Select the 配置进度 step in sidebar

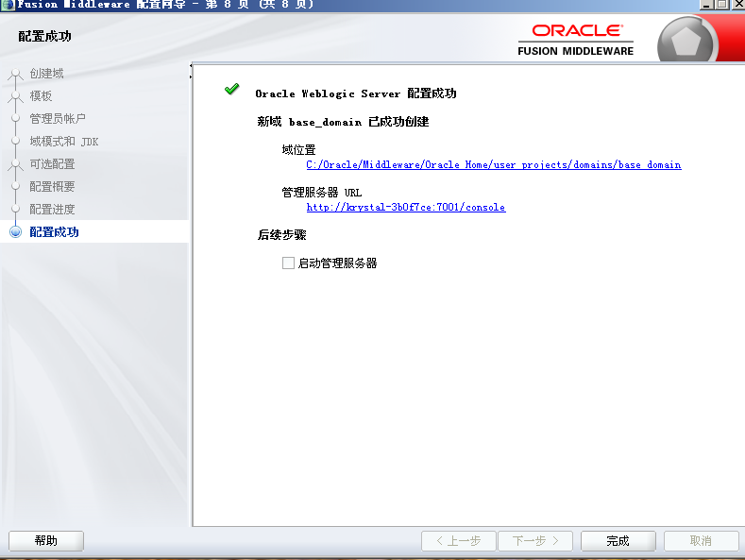click(x=52, y=209)
